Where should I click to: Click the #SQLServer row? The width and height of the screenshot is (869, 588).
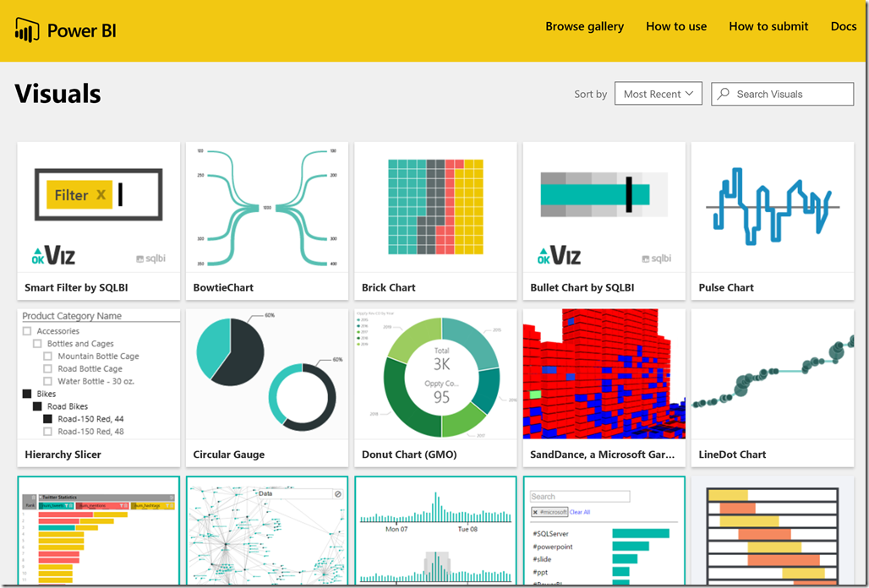tap(601, 534)
